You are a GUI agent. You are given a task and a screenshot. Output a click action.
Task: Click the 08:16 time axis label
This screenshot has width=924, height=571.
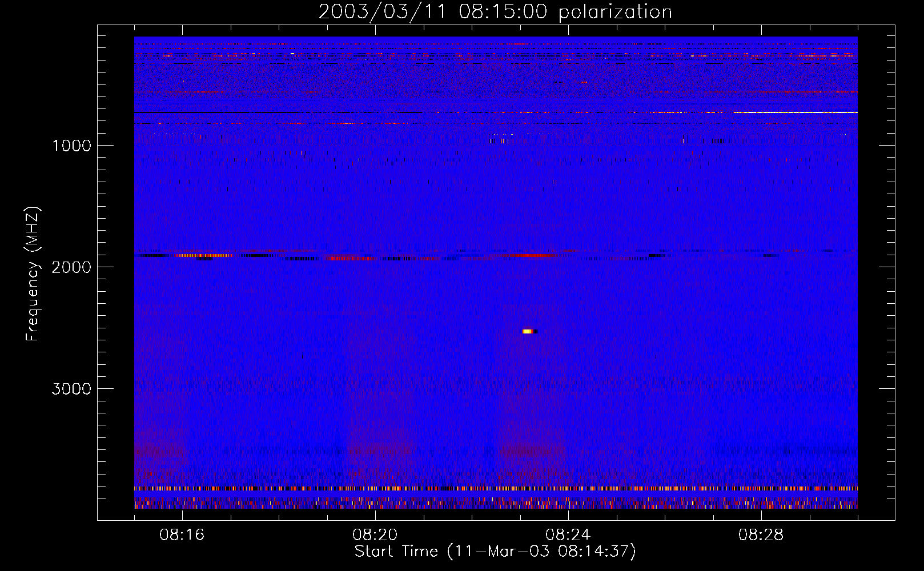pyautogui.click(x=182, y=535)
